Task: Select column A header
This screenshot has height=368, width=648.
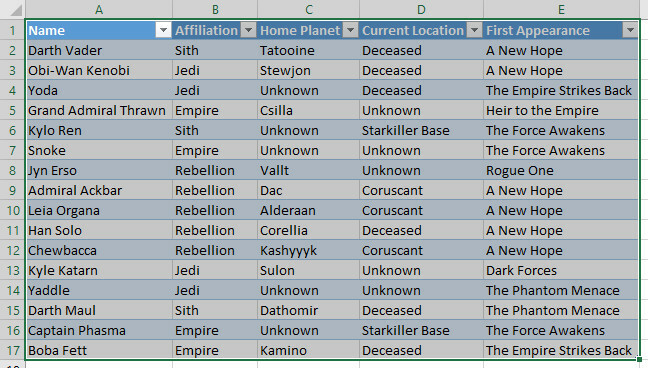Action: [x=99, y=9]
